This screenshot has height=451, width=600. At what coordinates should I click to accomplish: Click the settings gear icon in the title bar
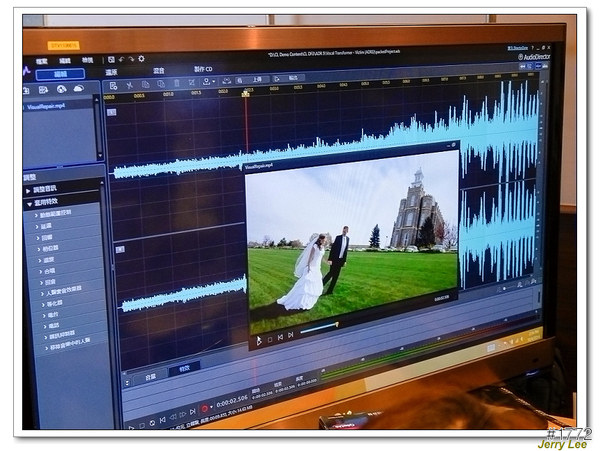tap(141, 58)
